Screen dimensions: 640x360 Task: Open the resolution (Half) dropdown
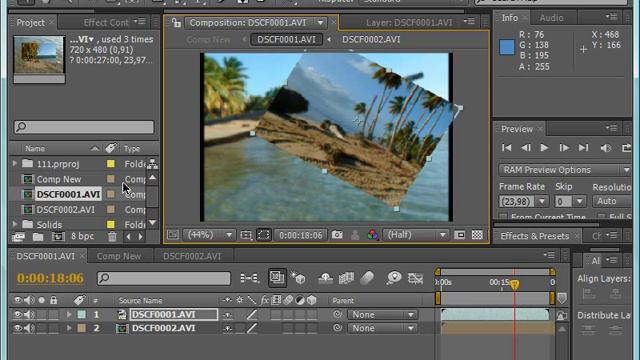coord(416,235)
